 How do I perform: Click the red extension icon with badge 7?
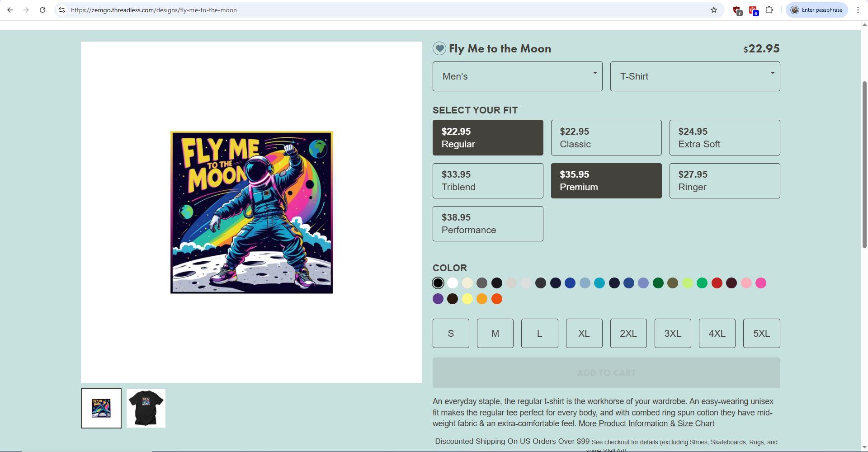737,10
